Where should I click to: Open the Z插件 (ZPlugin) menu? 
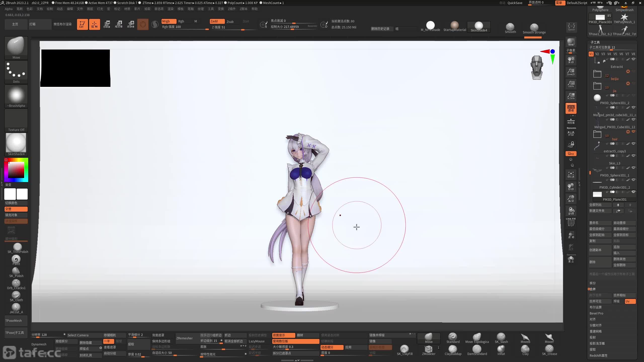click(232, 9)
